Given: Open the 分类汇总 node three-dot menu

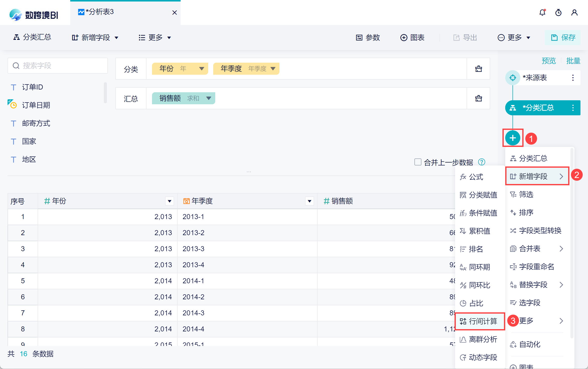Looking at the screenshot, I should click(x=573, y=108).
